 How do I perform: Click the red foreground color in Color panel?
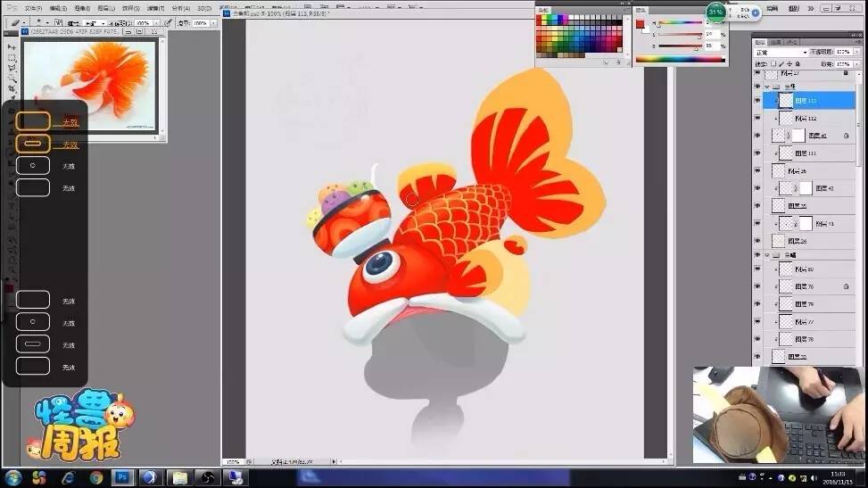[640, 24]
